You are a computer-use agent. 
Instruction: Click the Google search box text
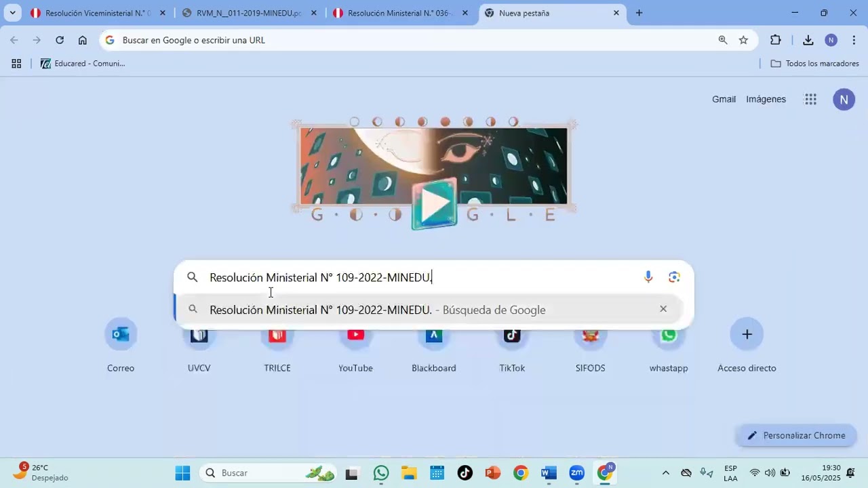(321, 277)
